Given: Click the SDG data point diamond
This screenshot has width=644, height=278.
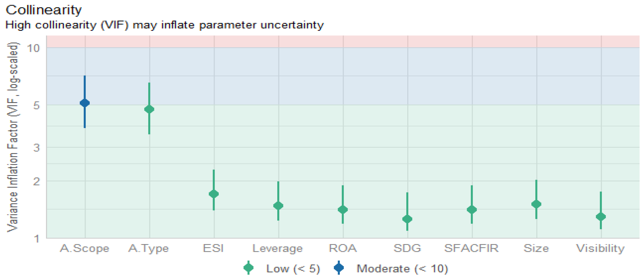Looking at the screenshot, I should coord(407,219).
